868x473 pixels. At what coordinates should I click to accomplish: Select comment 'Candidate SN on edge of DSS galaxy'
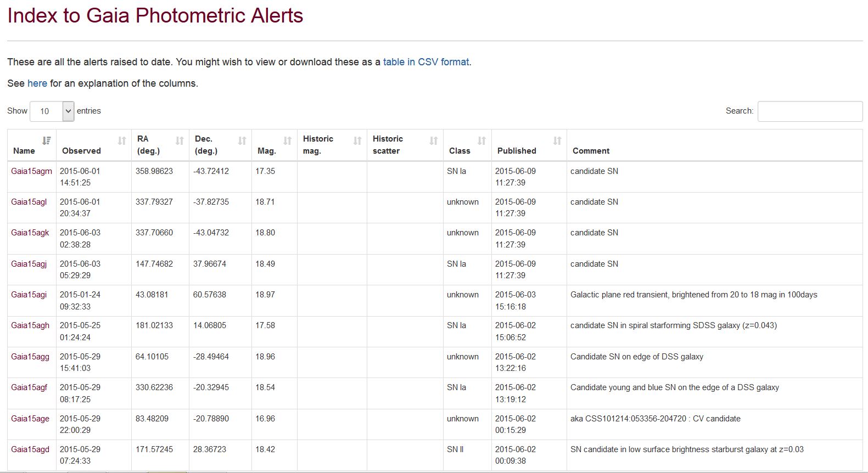coord(637,357)
